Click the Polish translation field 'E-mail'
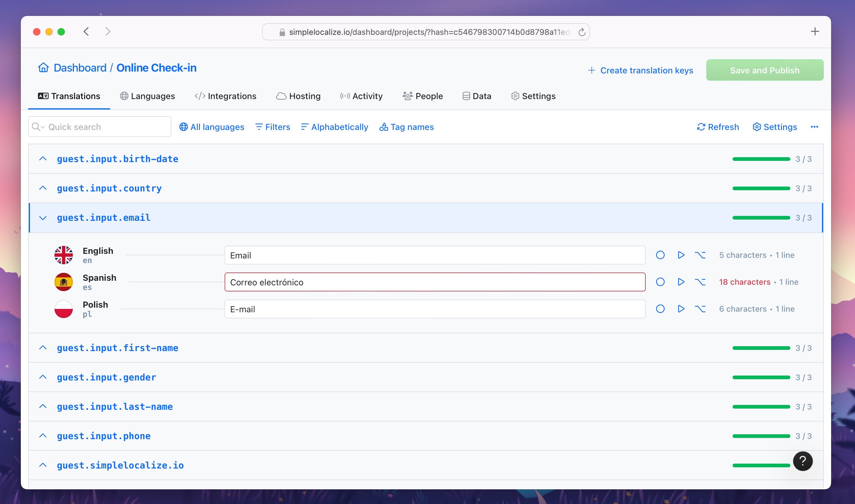Viewport: 855px width, 504px height. (435, 309)
